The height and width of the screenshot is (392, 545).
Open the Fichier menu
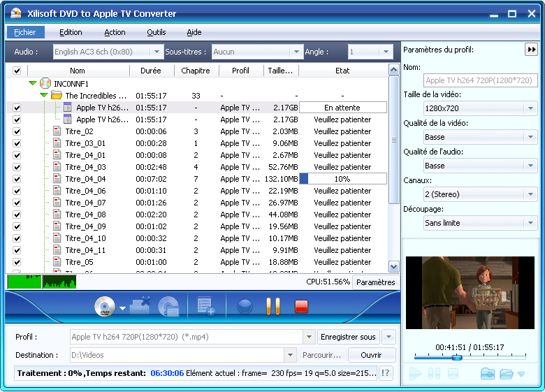coord(25,32)
